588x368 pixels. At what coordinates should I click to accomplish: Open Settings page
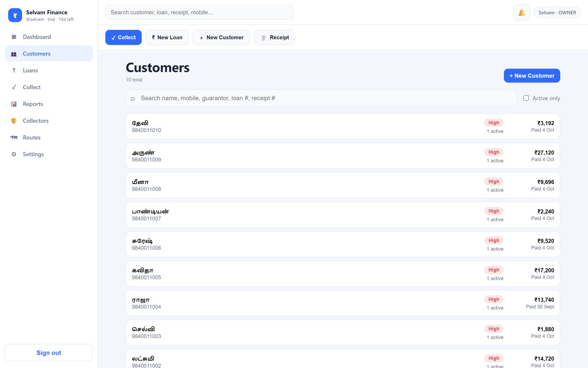49,154
